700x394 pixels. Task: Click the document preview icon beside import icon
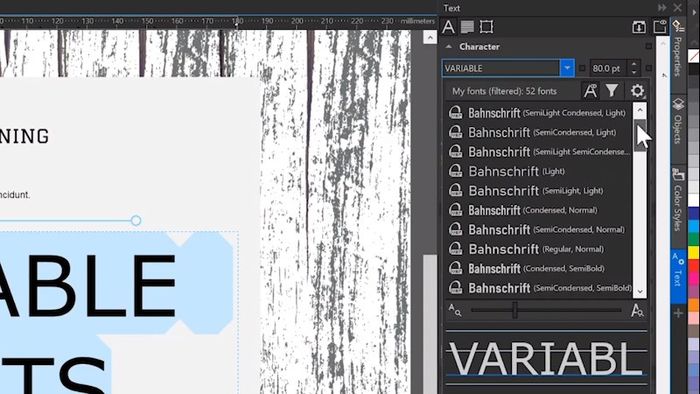point(660,27)
